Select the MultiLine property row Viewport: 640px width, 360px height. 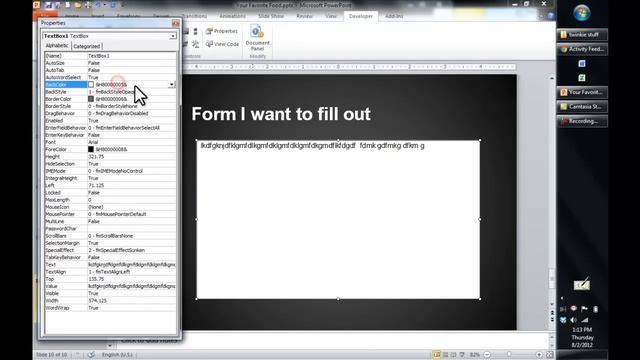coord(110,221)
